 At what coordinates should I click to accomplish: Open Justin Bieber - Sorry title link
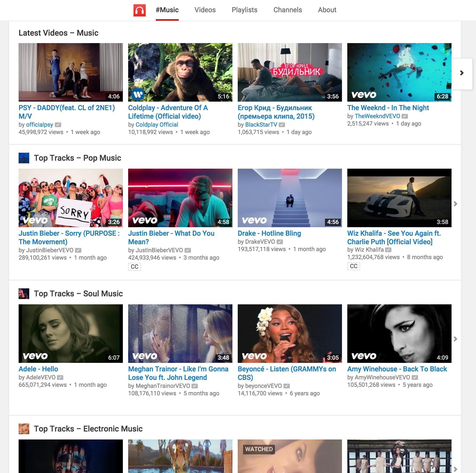point(69,238)
